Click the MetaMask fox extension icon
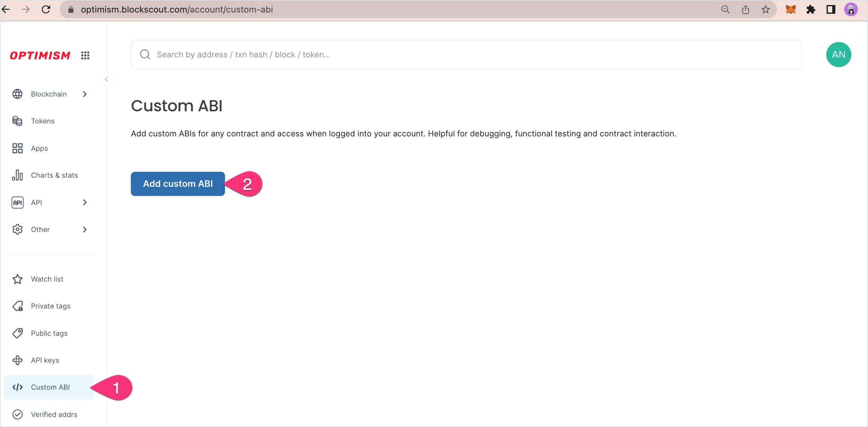The image size is (868, 427). (x=790, y=9)
